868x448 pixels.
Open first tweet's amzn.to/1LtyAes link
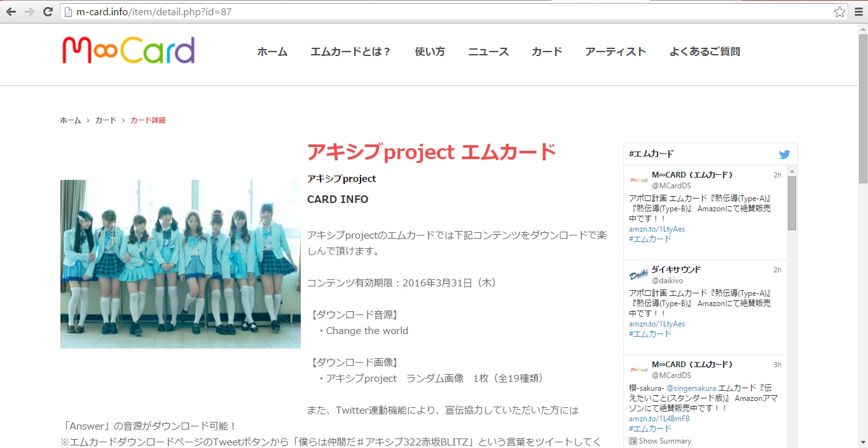pyautogui.click(x=657, y=229)
